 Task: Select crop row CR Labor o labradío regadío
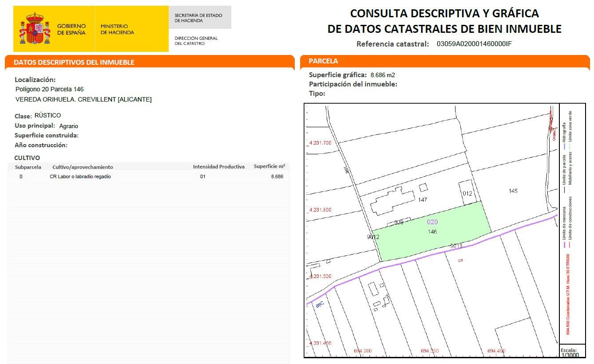tap(149, 176)
